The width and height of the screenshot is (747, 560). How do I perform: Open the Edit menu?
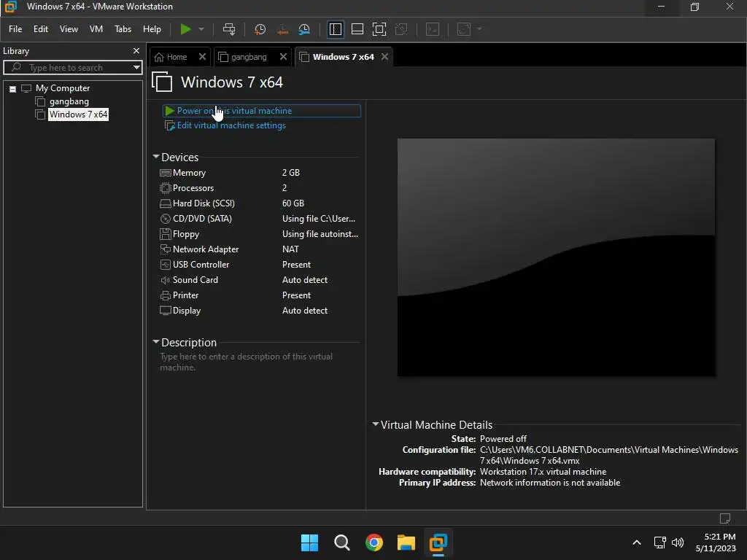pyautogui.click(x=41, y=29)
